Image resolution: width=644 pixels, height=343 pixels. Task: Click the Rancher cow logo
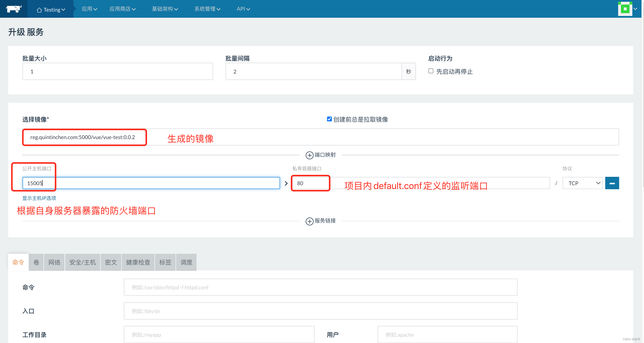14,9
